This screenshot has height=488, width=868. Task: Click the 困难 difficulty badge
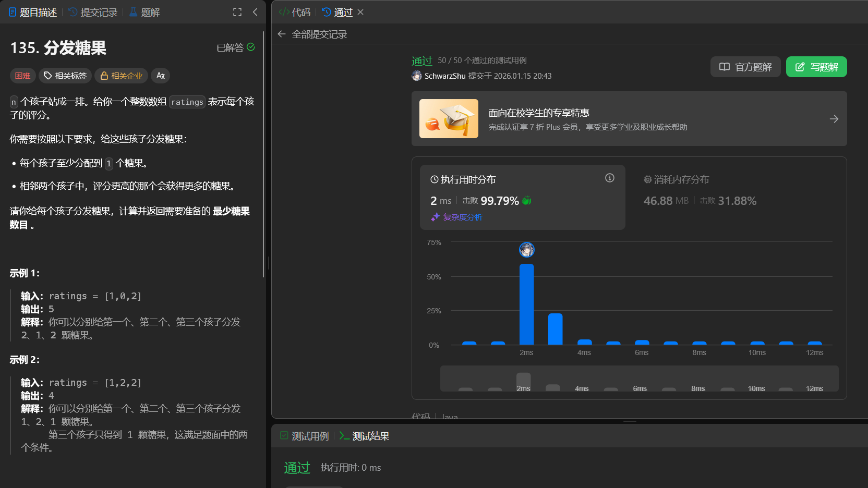click(22, 76)
